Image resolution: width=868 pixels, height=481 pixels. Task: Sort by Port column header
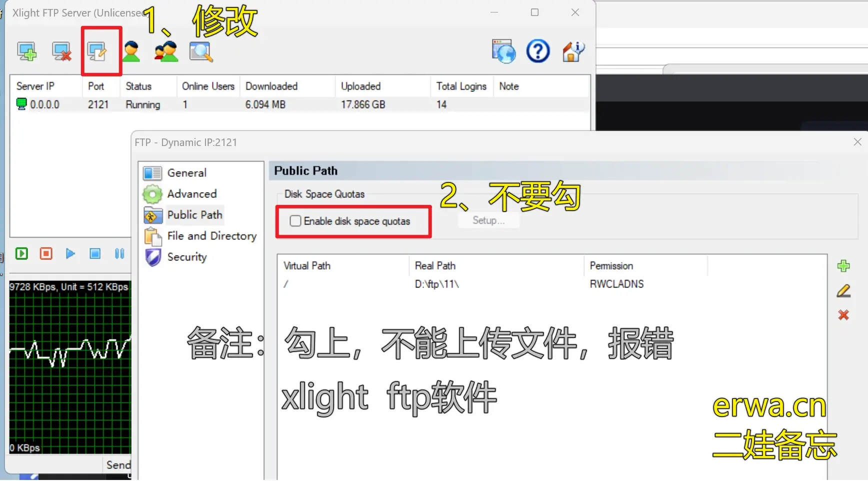click(x=101, y=86)
